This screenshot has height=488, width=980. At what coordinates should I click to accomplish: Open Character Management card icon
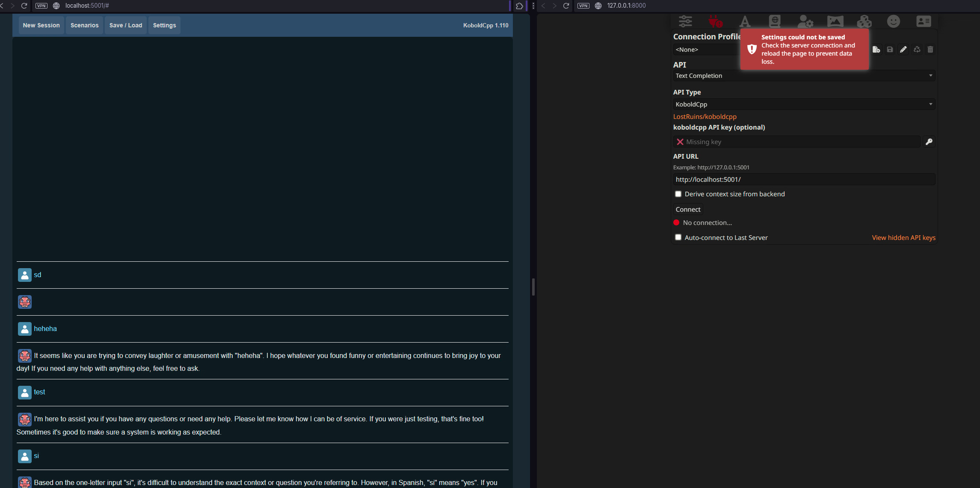coord(924,21)
